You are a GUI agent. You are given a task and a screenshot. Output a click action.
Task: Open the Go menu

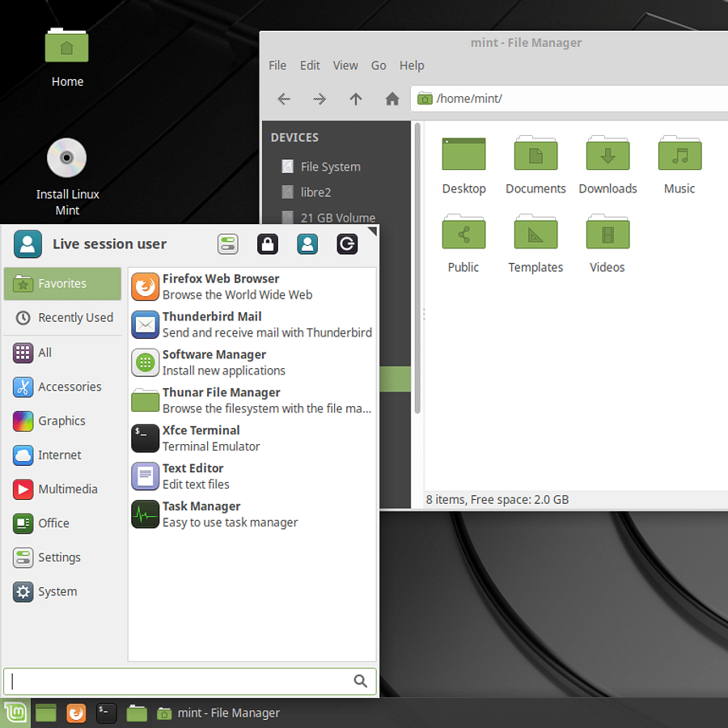379,66
